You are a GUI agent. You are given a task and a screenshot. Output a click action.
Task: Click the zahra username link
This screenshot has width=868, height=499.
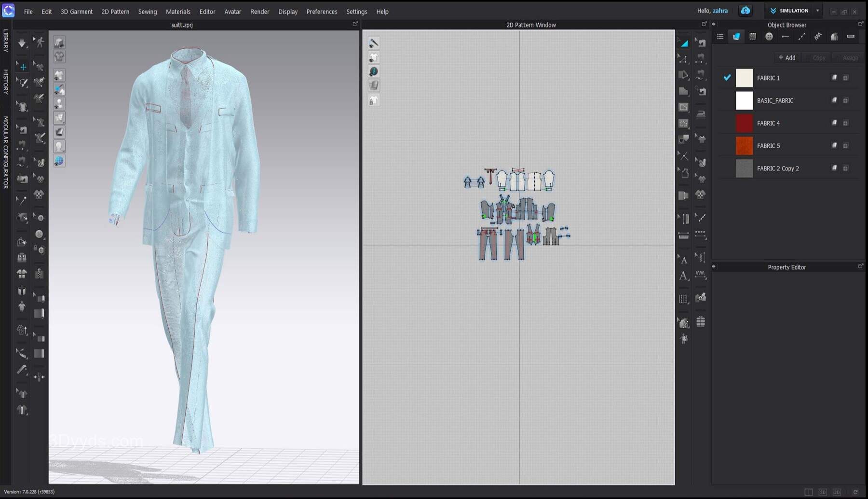720,11
